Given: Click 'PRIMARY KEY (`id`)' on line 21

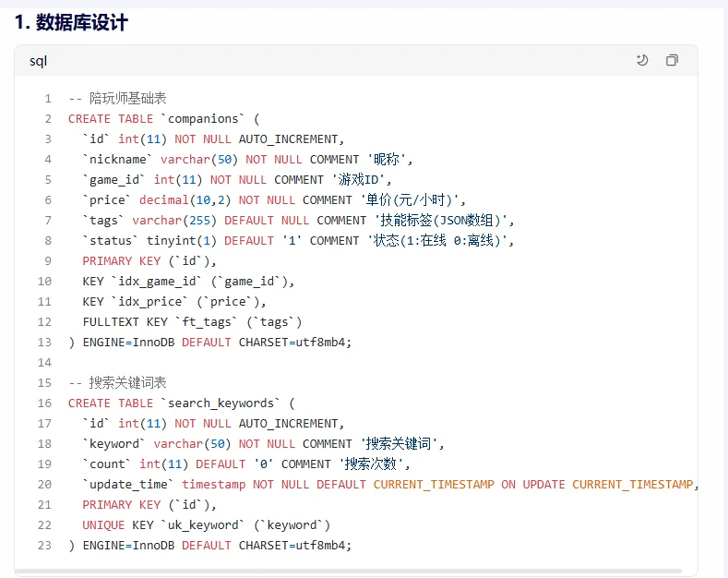Looking at the screenshot, I should (x=149, y=505).
